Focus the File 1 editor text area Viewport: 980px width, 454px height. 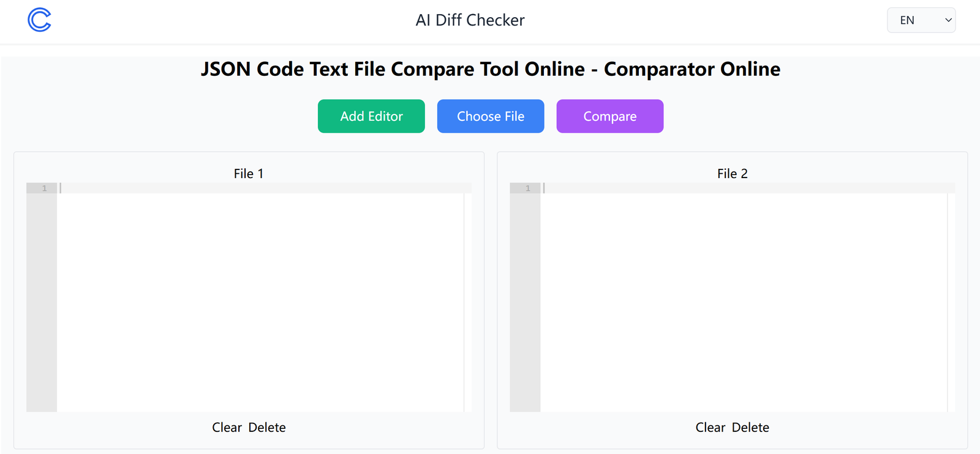point(260,300)
